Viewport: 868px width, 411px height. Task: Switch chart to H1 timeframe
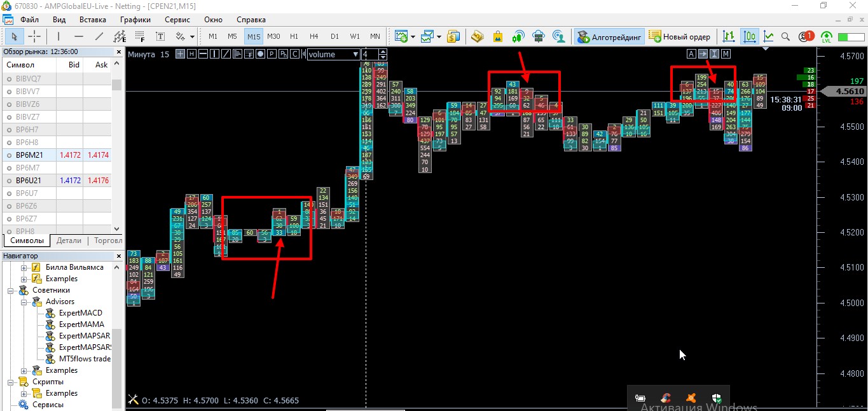click(x=294, y=36)
